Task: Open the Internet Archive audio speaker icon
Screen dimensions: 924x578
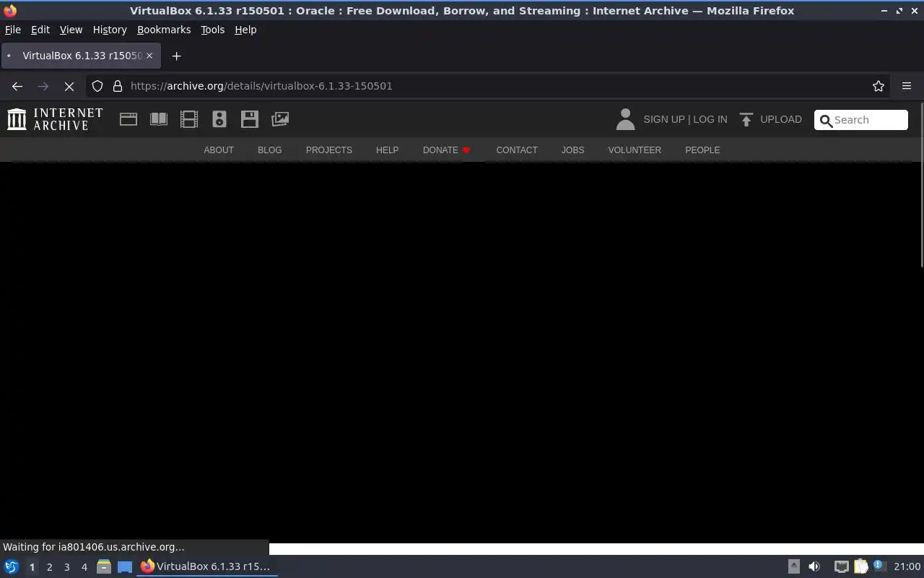Action: pyautogui.click(x=219, y=119)
